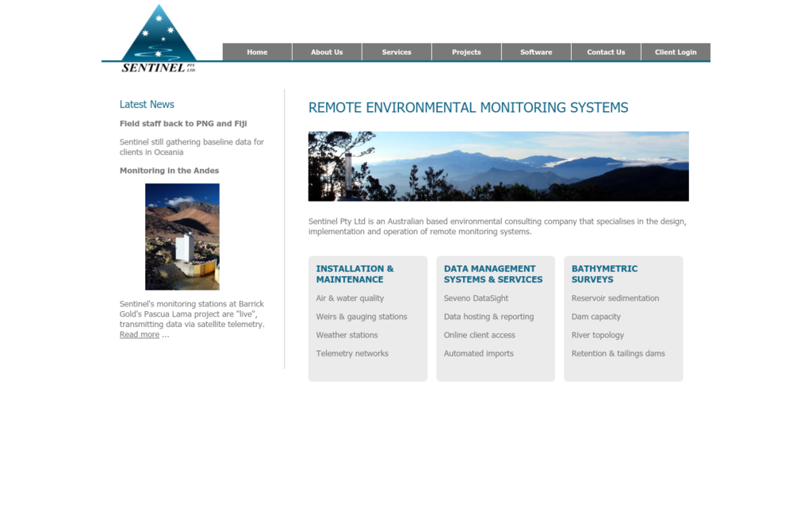Select the Seveno DataSight link
The width and height of the screenshot is (812, 508).
[476, 298]
